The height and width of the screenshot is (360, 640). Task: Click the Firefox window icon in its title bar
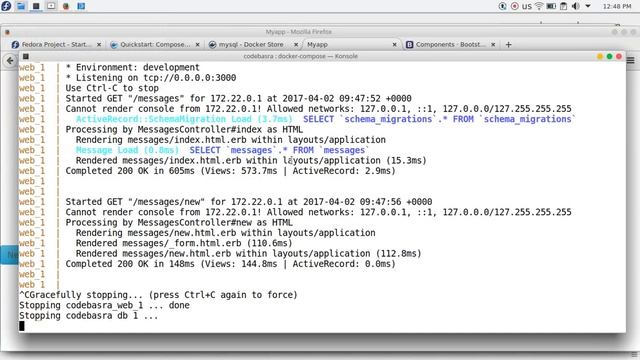[7, 32]
